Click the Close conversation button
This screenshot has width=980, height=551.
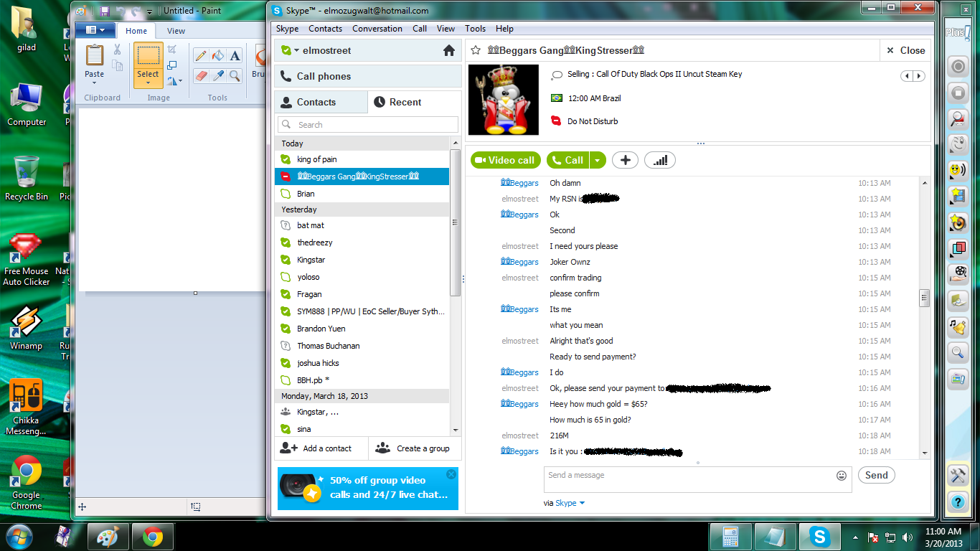(x=906, y=50)
